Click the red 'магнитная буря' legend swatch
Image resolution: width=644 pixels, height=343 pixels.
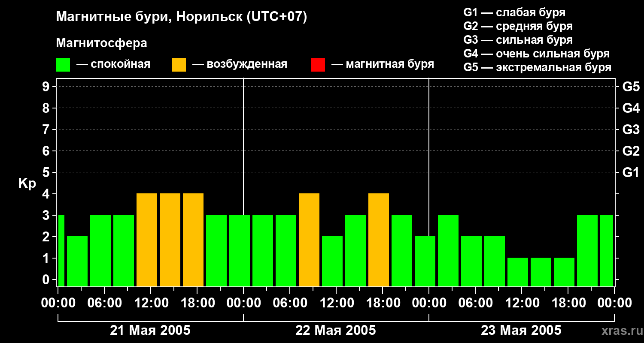pos(318,65)
